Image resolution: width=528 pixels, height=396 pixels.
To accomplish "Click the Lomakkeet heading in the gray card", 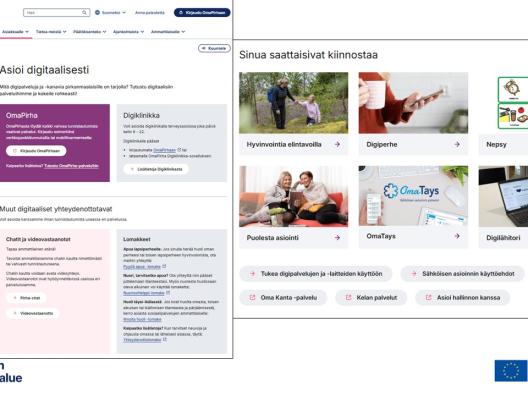I will click(137, 239).
